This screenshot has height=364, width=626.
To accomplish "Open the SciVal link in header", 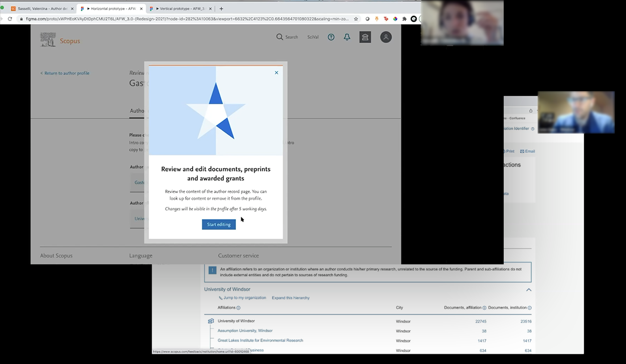I will 313,37.
